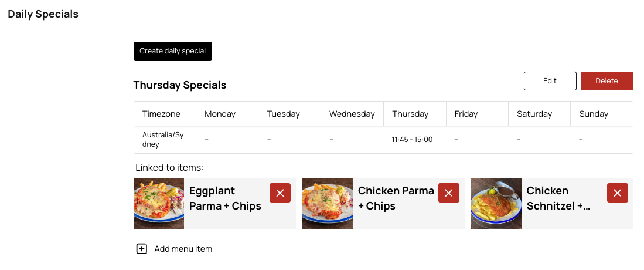Click the Thursday column header
The height and width of the screenshot is (270, 644).
pyautogui.click(x=410, y=114)
